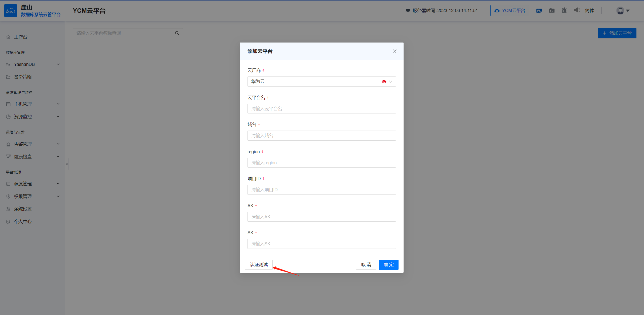Screen dimensions: 644x315
Task: Click the search magnifier icon
Action: click(x=177, y=33)
